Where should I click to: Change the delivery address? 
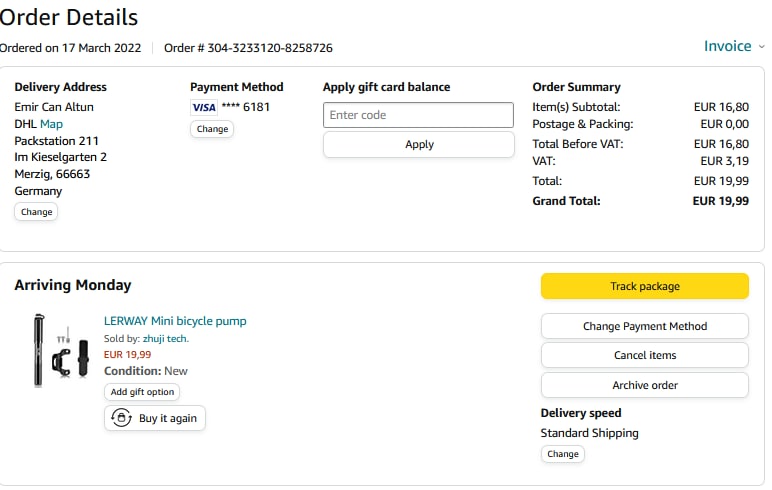(36, 212)
